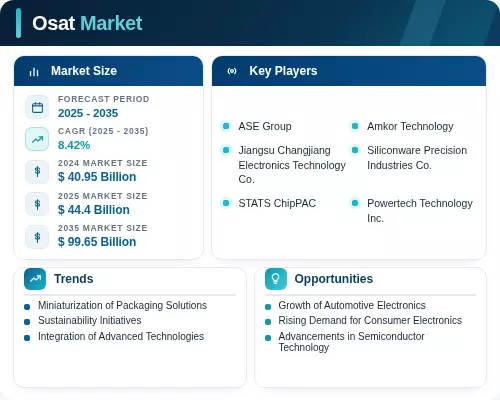
Task: Click the 2024 MARKET SIZE label
Action: click(103, 163)
